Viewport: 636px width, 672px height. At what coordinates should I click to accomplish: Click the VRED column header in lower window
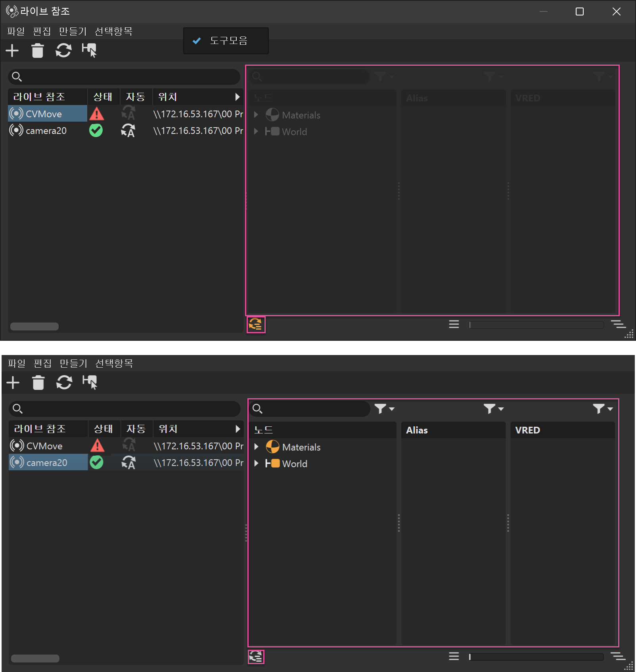pos(562,430)
